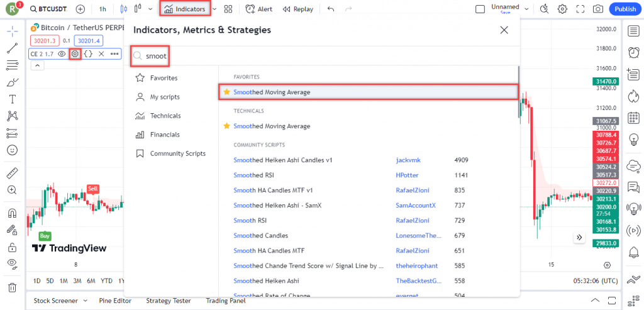The height and width of the screenshot is (310, 644).
Task: Open the BTCUSDT symbol search
Action: pos(50,9)
